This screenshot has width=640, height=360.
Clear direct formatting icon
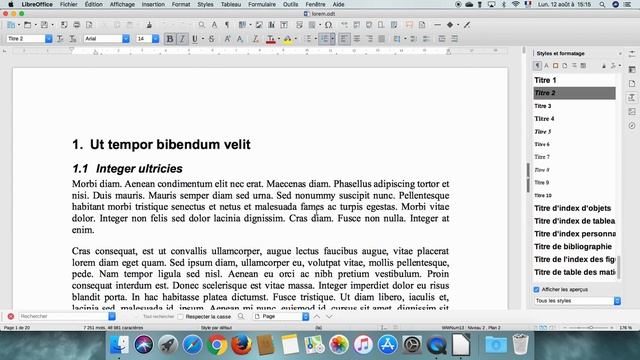255,39
